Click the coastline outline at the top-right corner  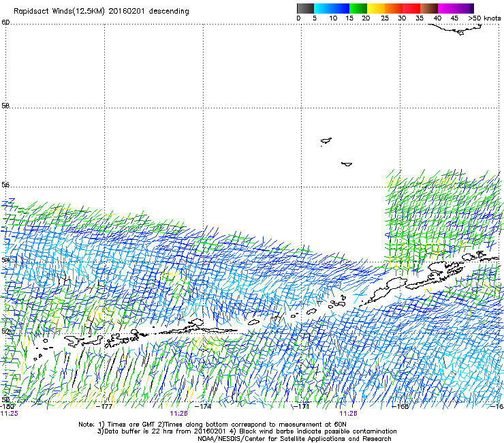coord(456,29)
